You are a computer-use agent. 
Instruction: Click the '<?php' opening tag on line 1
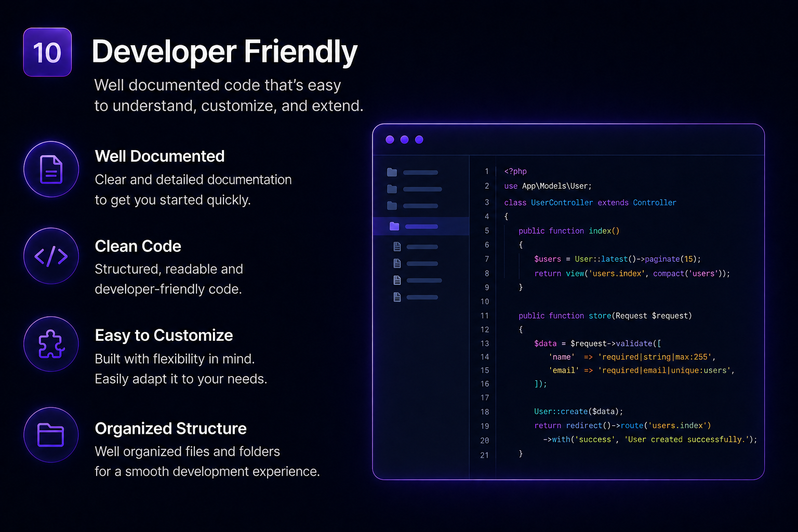(515, 171)
